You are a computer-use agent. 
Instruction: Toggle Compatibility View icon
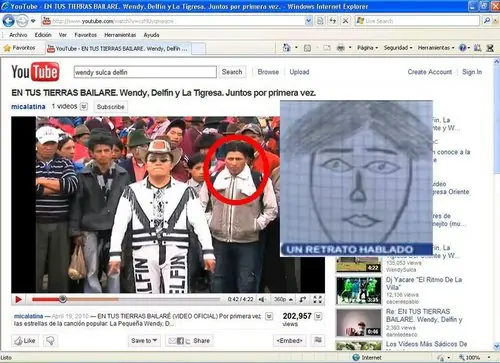pos(320,21)
